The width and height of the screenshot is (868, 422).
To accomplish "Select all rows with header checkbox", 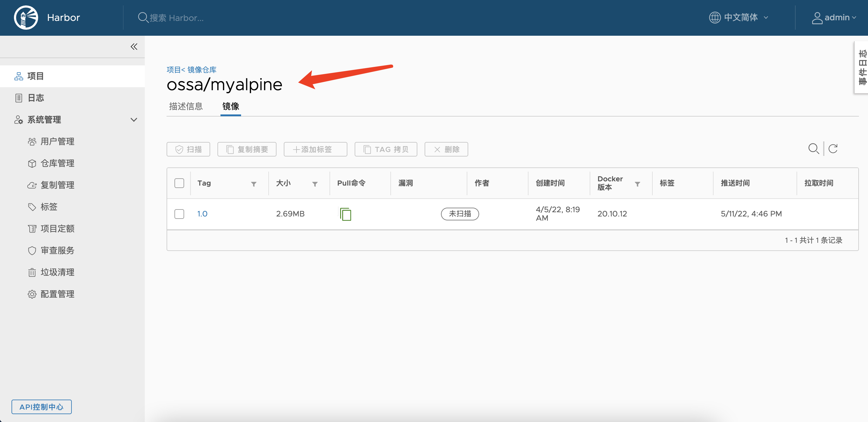I will [x=179, y=183].
